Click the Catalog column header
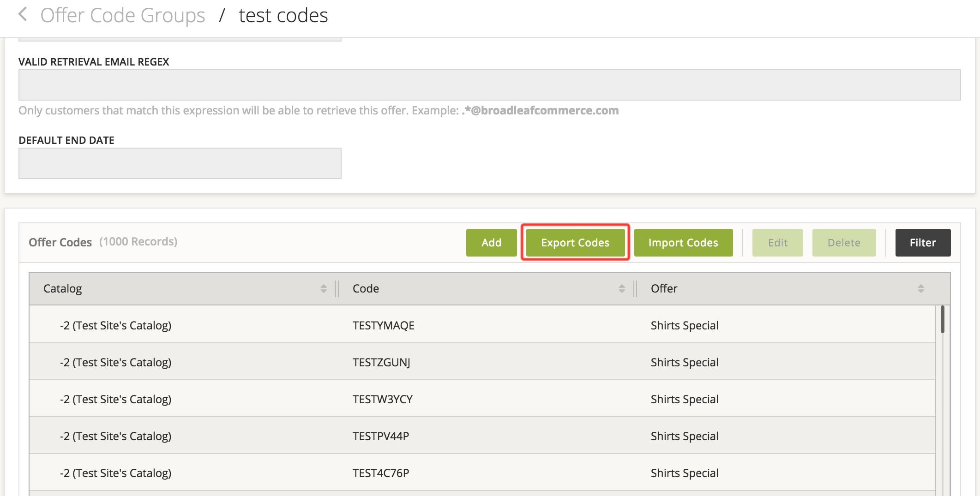The width and height of the screenshot is (980, 496). click(63, 289)
